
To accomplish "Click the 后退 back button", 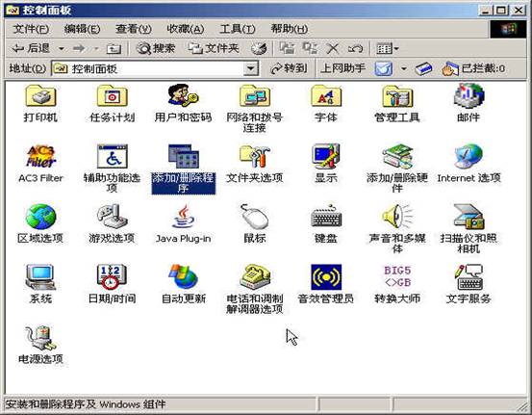I will point(31,48).
